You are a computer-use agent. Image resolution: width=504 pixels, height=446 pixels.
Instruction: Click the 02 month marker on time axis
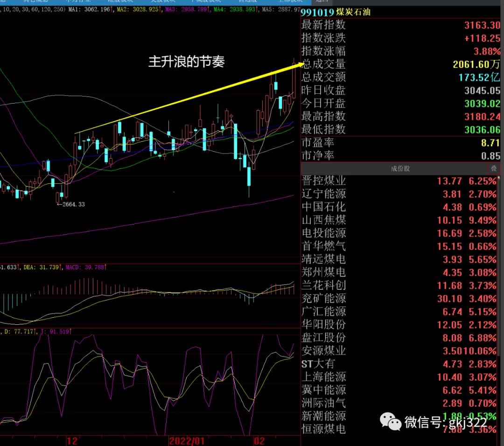(x=259, y=441)
